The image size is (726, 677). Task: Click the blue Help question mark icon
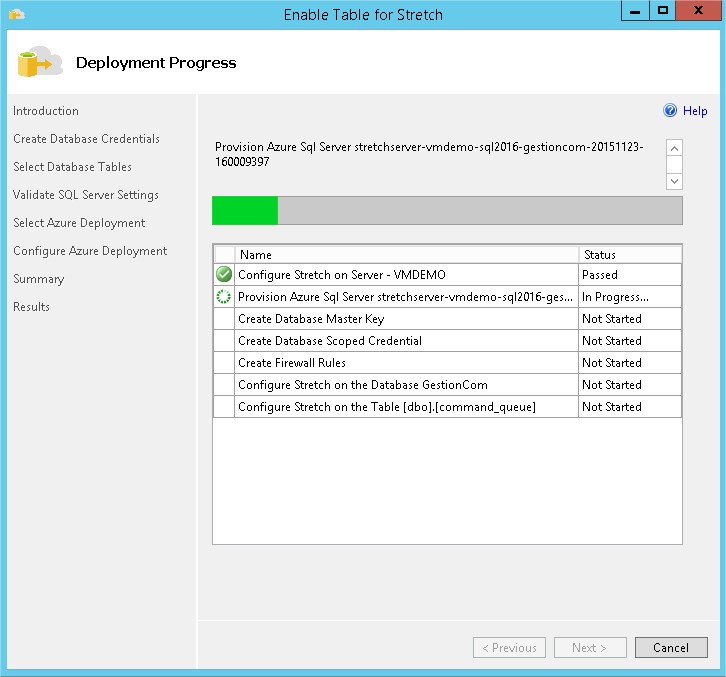[670, 110]
